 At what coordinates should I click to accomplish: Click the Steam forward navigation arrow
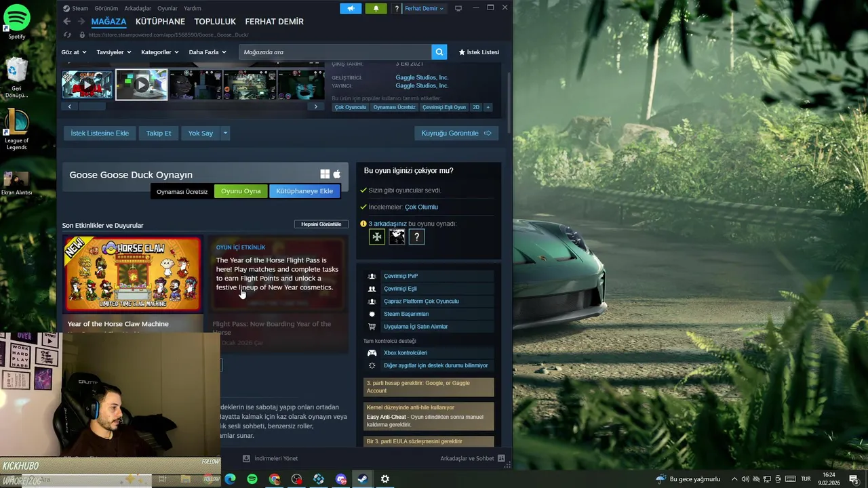81,22
